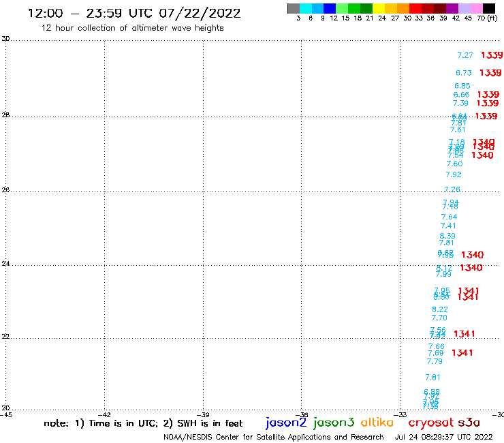The height and width of the screenshot is (443, 504).
Task: Click the note "Time is in UTC; SWH is in feet"
Action: click(x=143, y=423)
